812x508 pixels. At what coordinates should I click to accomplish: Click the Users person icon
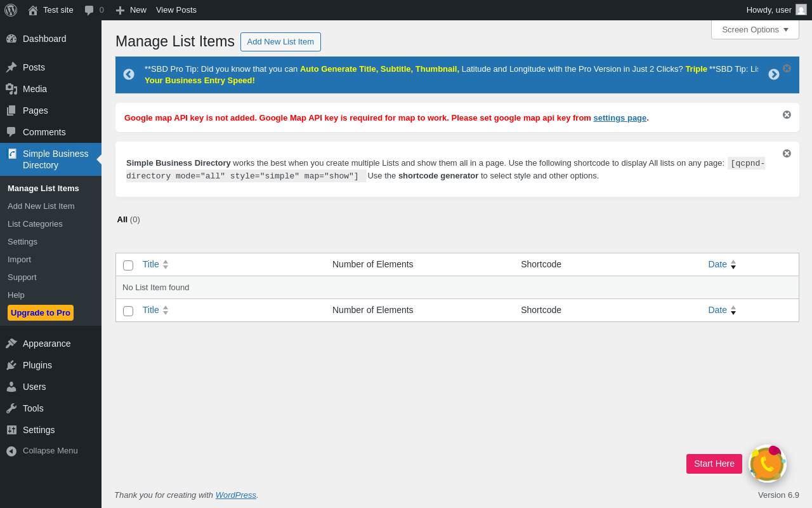(x=11, y=387)
